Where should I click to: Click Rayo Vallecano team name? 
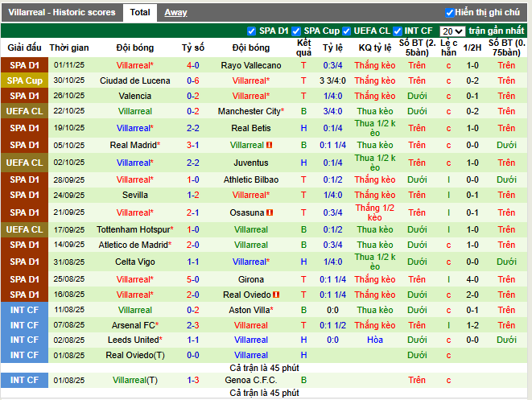click(251, 65)
